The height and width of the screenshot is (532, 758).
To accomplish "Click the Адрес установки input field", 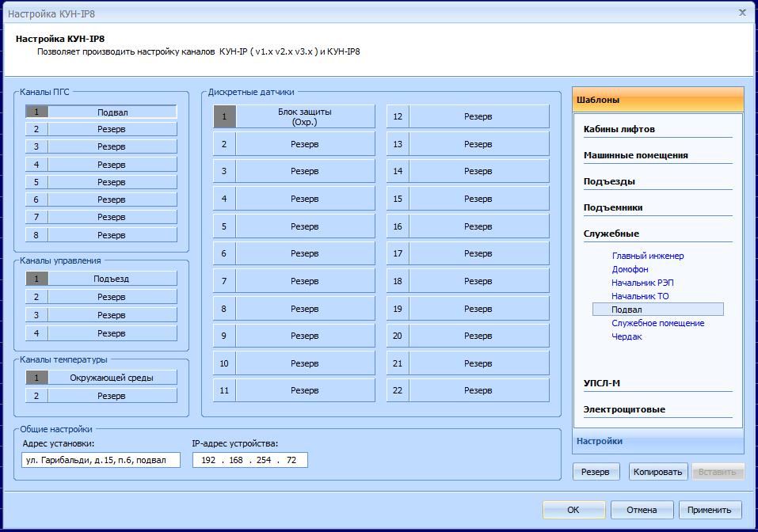I will pos(101,460).
